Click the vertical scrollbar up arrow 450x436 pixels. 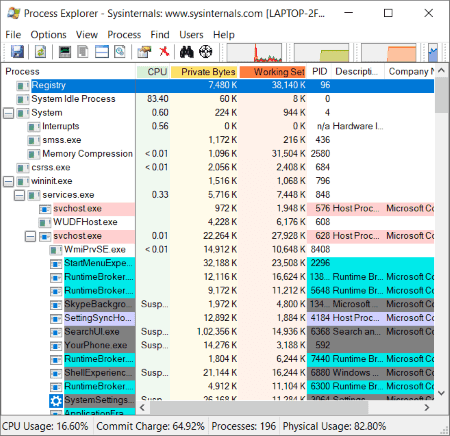pos(442,71)
